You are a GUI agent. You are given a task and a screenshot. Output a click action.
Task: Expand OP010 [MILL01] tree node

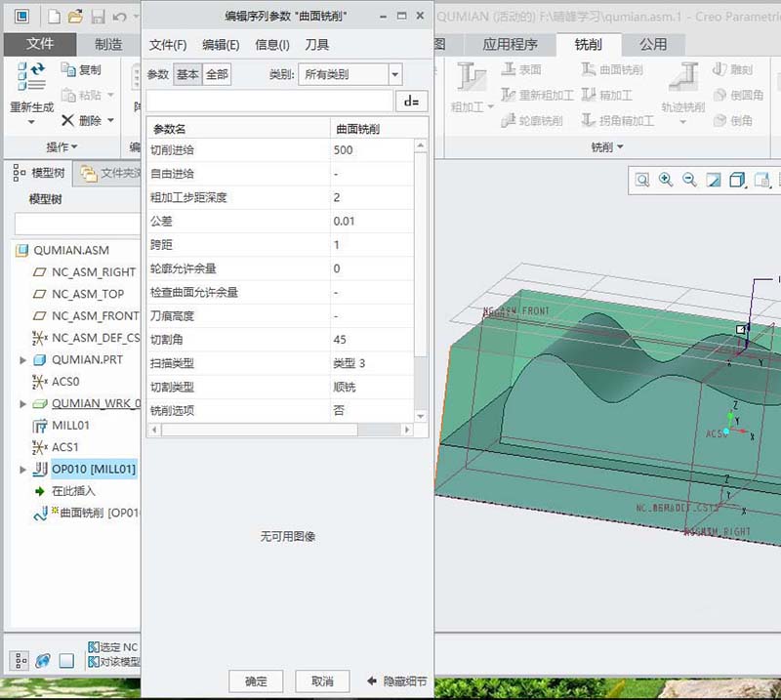coord(22,470)
